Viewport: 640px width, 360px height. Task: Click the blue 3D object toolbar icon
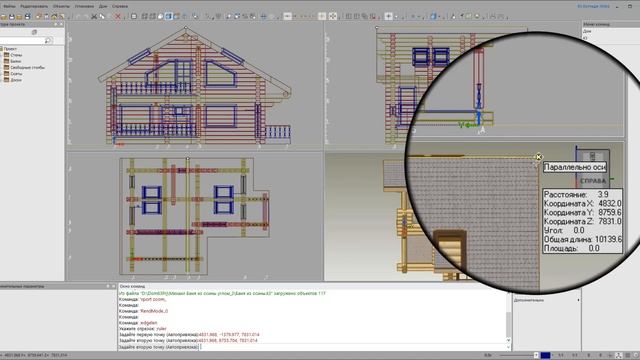tap(433, 16)
